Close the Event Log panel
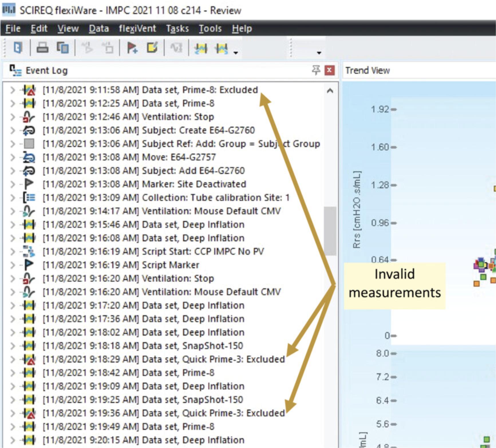This screenshot has height=448, width=496. pyautogui.click(x=329, y=70)
